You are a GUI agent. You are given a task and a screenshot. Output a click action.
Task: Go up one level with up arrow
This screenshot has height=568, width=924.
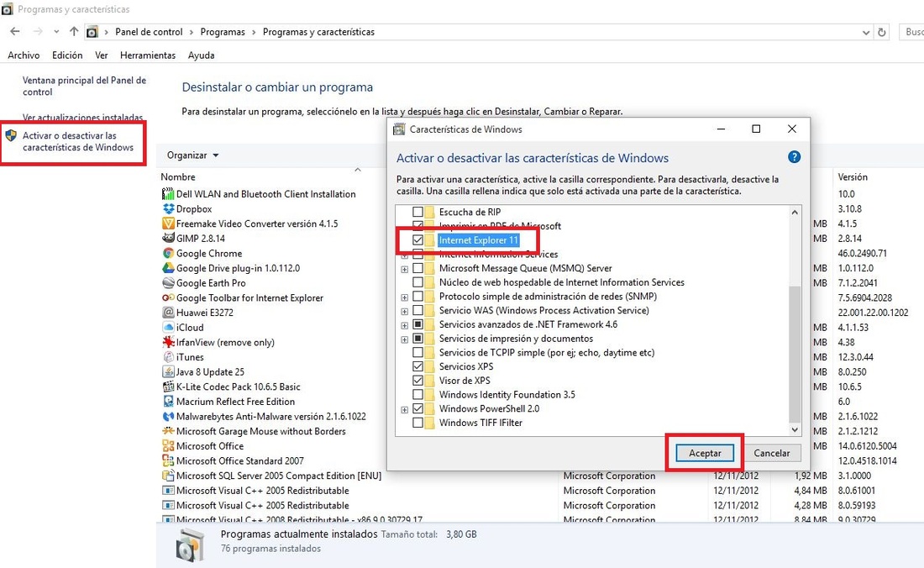[x=74, y=32]
